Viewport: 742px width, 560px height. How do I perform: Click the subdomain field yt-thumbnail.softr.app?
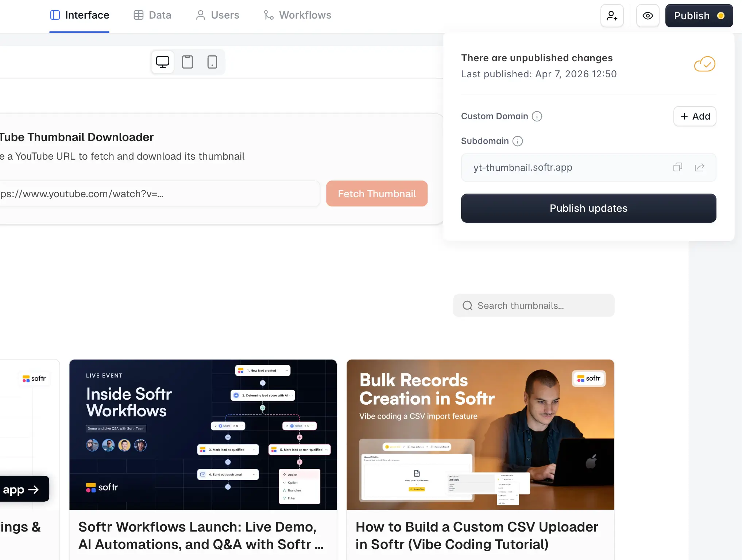588,167
